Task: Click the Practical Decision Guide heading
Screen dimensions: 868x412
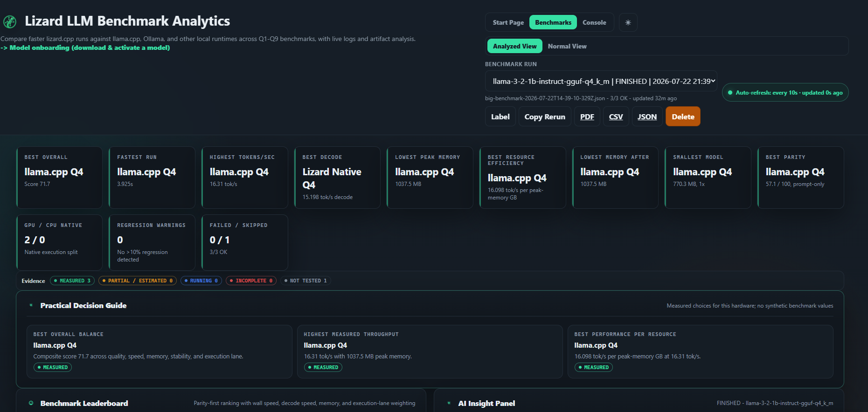Action: tap(83, 305)
